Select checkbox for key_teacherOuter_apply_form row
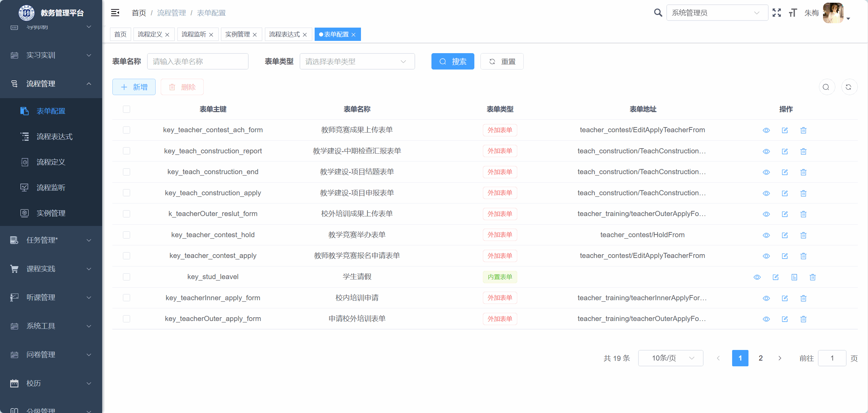868x413 pixels. (127, 319)
